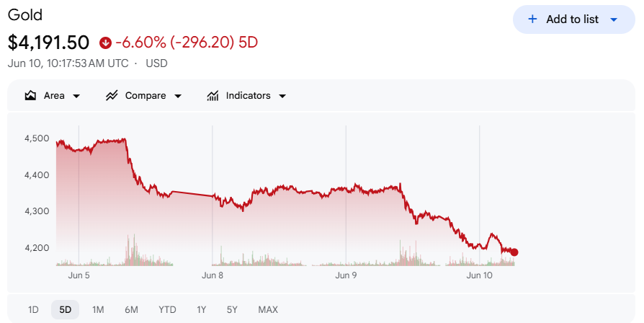Switch to the 6M time range
The height and width of the screenshot is (323, 644).
(131, 309)
